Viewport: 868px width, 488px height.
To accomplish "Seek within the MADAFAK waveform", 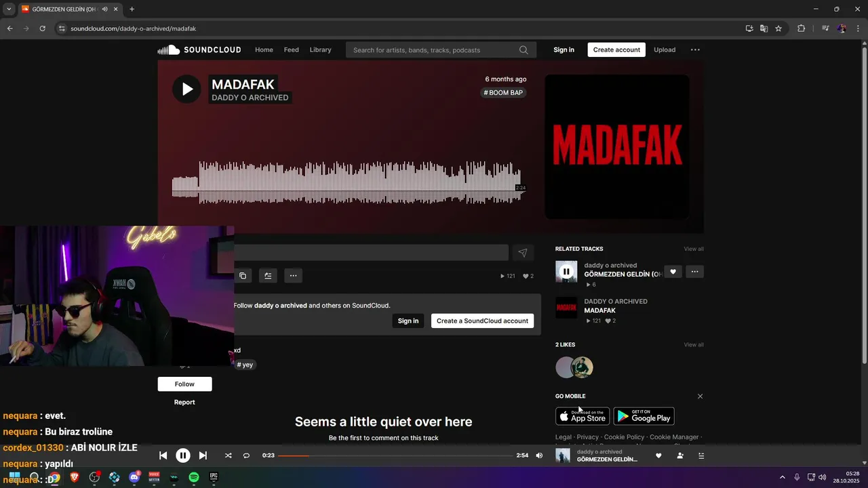I will (x=349, y=183).
